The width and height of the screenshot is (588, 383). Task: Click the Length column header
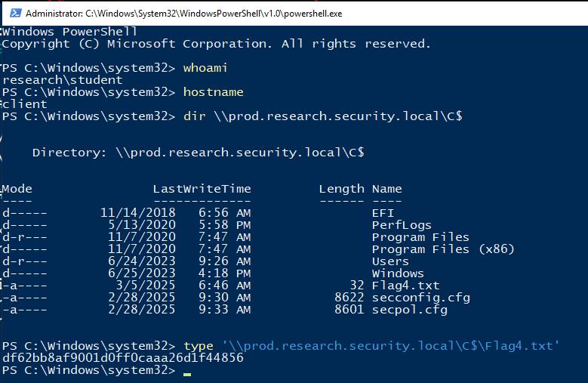click(x=342, y=189)
